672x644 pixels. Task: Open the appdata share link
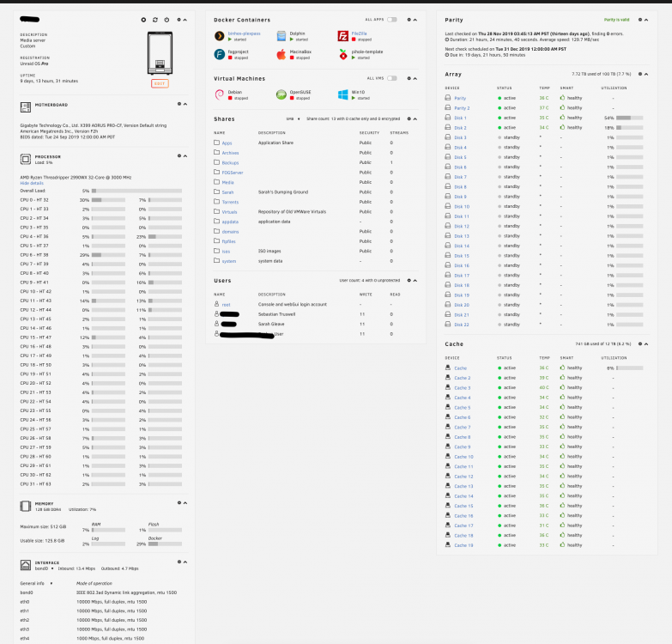click(x=230, y=222)
